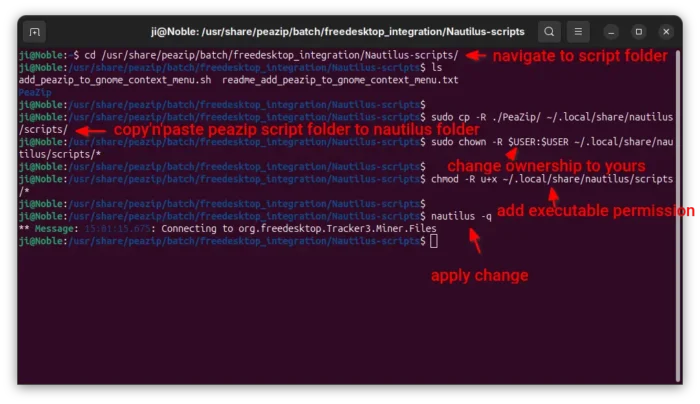Click the terminal vertical scrollbar

point(678,214)
